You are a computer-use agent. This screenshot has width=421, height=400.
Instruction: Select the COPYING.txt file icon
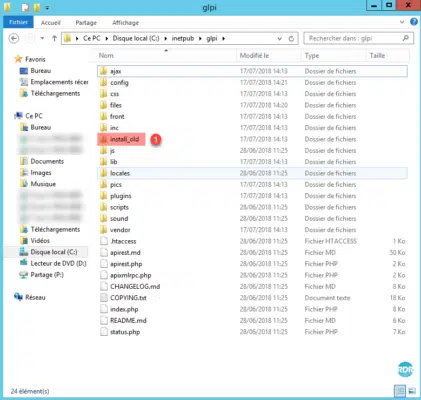[x=104, y=298]
